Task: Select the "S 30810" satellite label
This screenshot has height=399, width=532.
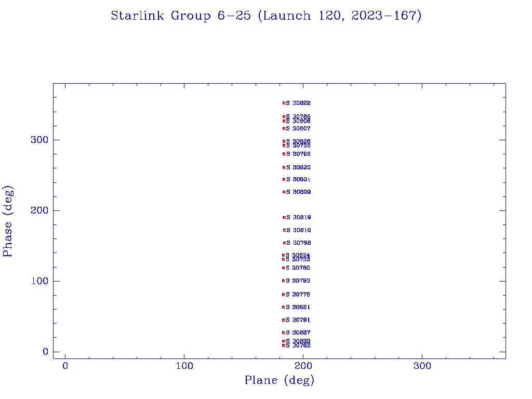Action: pyautogui.click(x=299, y=230)
